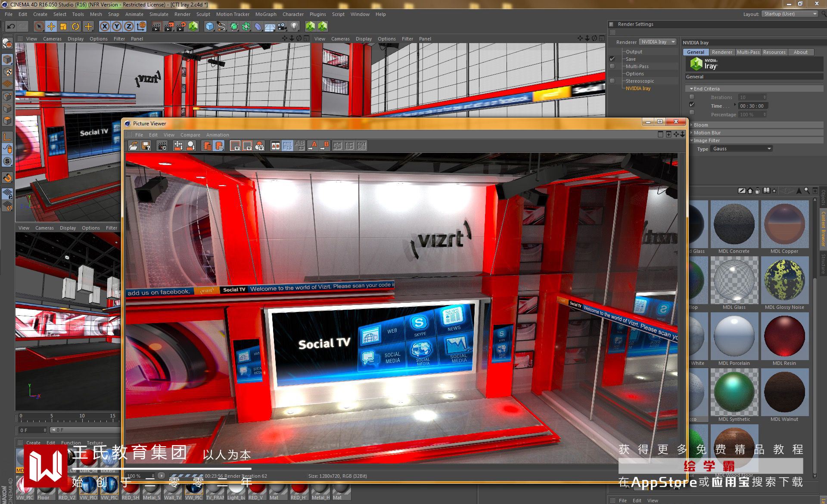This screenshot has width=827, height=504.
Task: Switch to the Multi-Pass tab
Action: (x=748, y=52)
